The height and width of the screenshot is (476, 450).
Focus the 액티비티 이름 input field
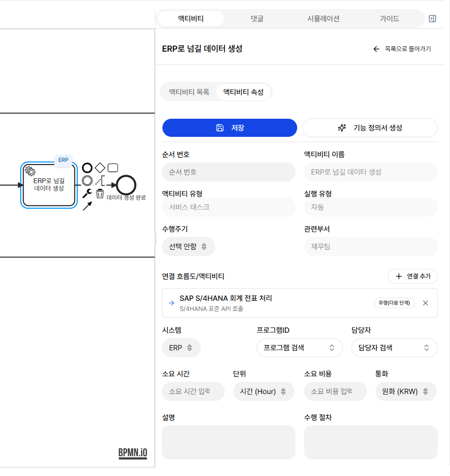371,172
